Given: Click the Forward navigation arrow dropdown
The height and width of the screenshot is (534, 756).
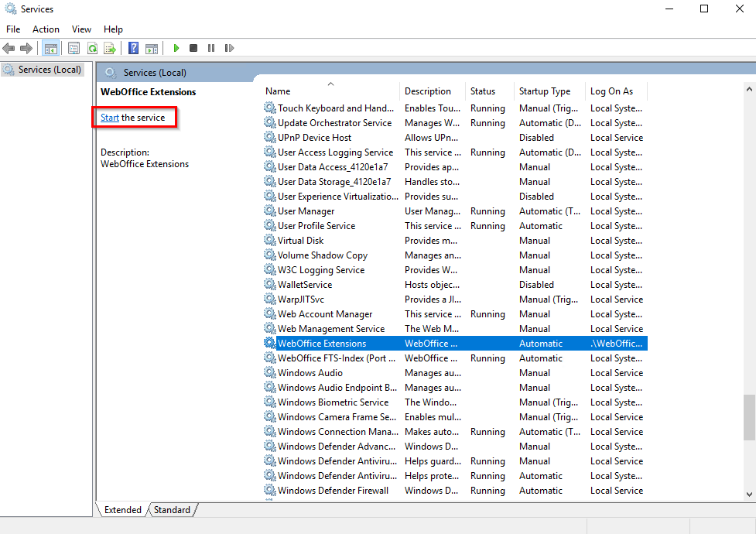Looking at the screenshot, I should coord(26,48).
